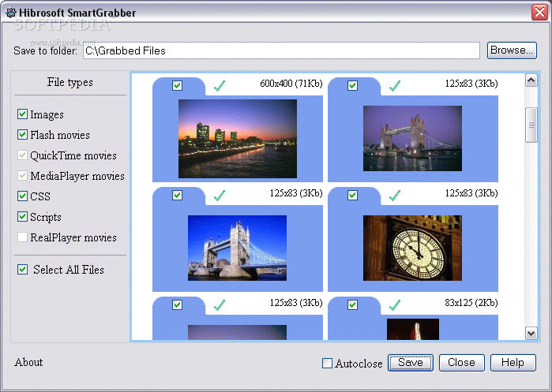The image size is (552, 392).
Task: Click the Save button
Action: point(411,363)
